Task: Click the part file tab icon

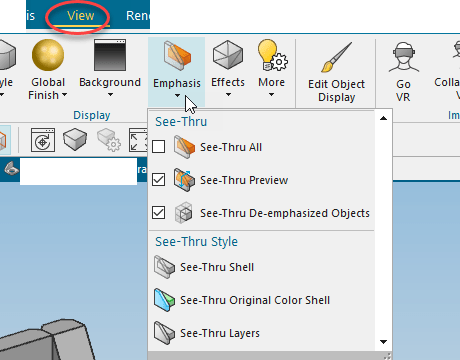Action: [x=11, y=168]
